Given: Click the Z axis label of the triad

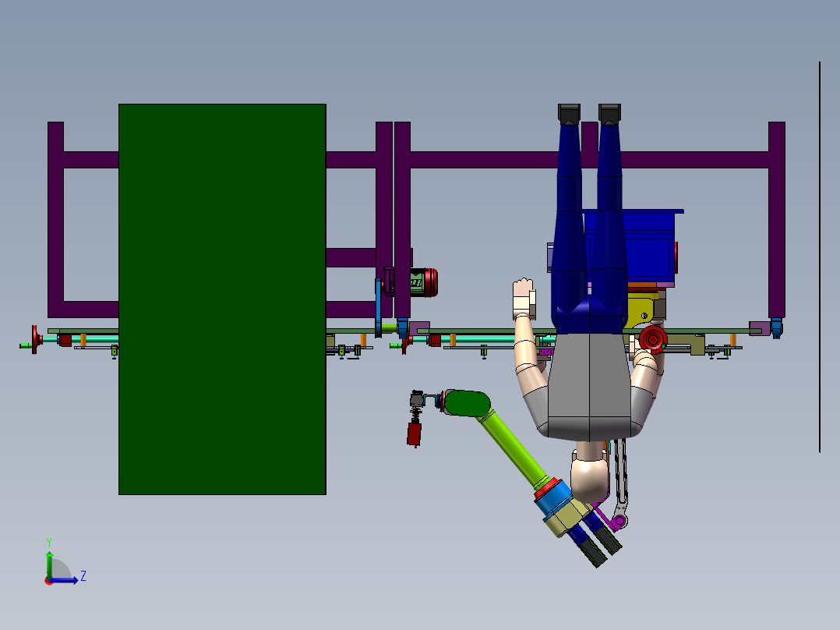Looking at the screenshot, I should coord(83,576).
